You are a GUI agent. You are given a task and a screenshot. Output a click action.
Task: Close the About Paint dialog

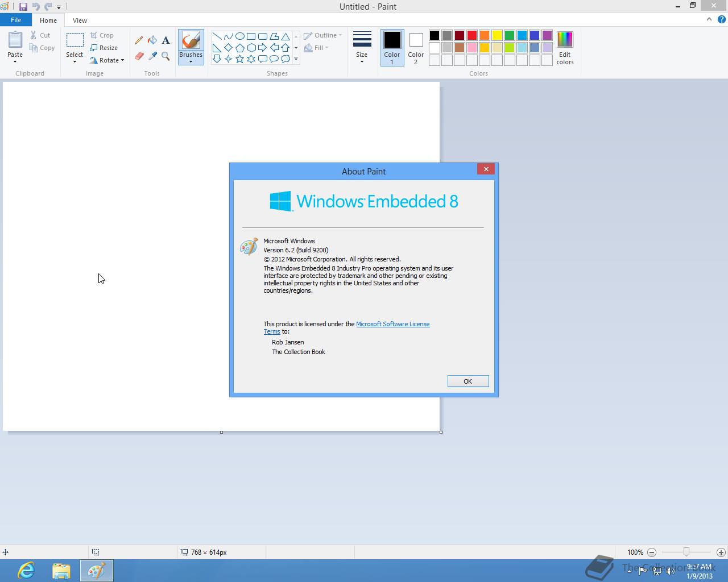(x=486, y=169)
